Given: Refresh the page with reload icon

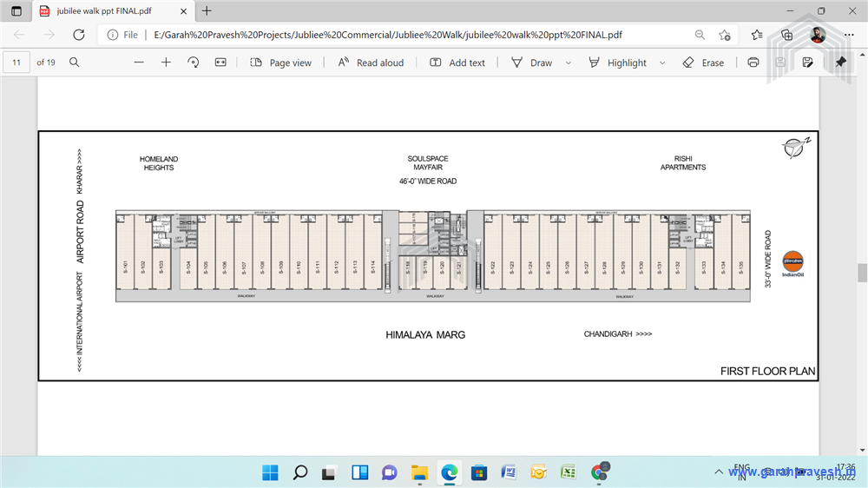Looking at the screenshot, I should tap(79, 35).
